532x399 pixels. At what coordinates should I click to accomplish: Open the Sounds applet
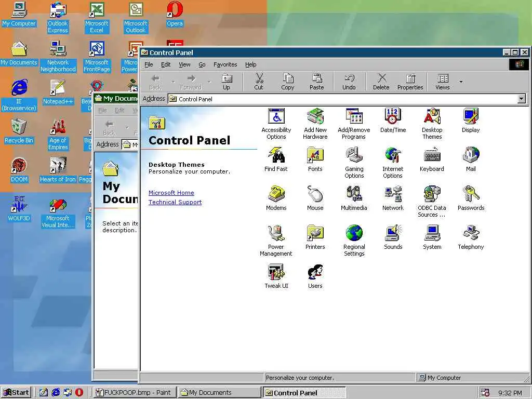click(x=393, y=237)
